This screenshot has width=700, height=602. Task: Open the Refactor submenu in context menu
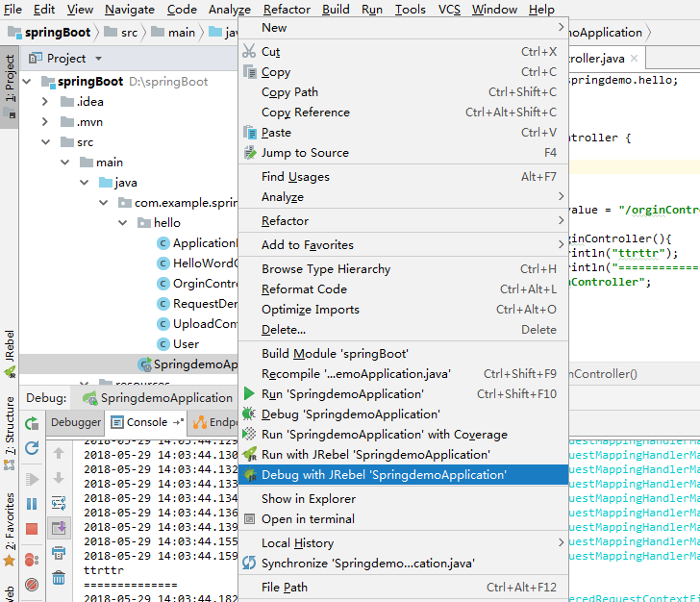[x=404, y=220]
